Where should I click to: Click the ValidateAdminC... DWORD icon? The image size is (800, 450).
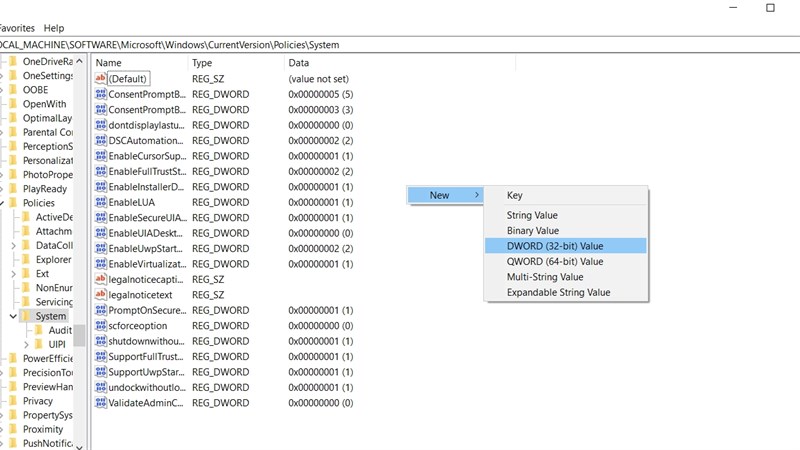point(100,403)
